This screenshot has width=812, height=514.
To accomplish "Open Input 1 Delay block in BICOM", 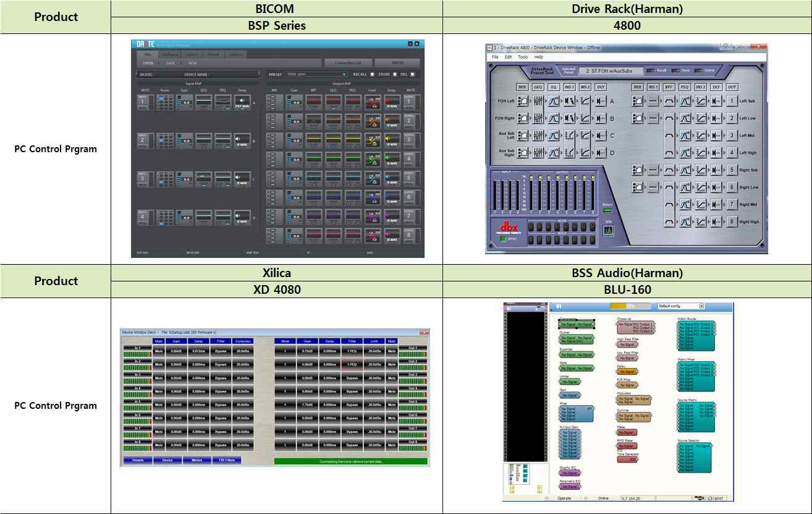I will point(242,102).
